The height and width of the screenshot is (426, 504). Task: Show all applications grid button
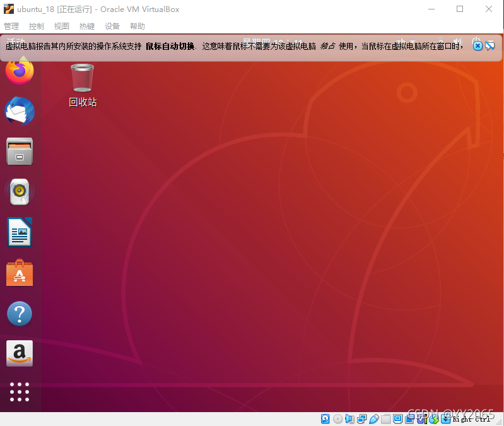(x=20, y=392)
